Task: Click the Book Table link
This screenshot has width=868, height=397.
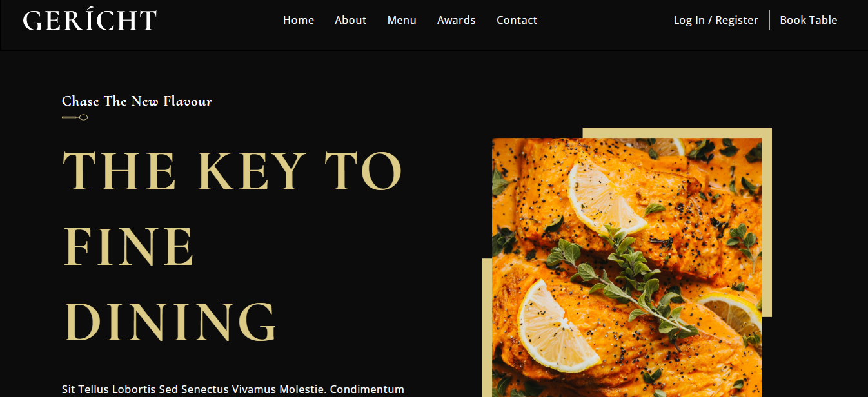Action: click(x=808, y=20)
